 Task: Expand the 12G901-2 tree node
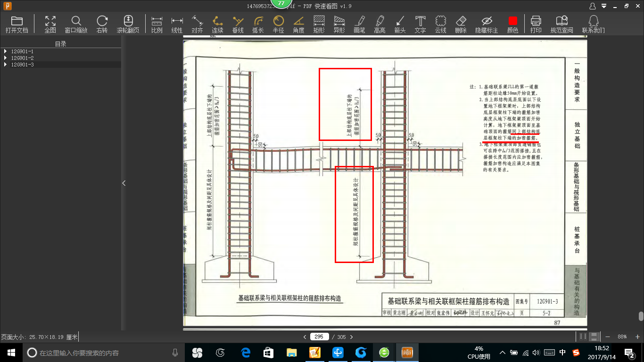[x=5, y=58]
